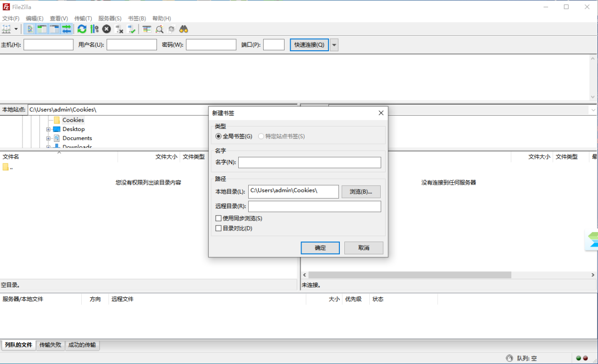
Task: Open file search with the binoculars icon
Action: pyautogui.click(x=183, y=29)
